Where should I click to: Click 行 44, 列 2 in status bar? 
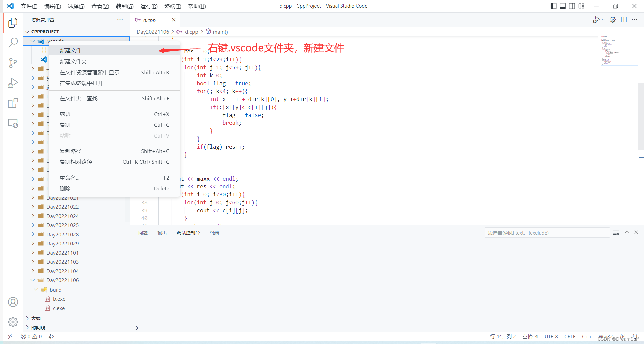pos(503,336)
